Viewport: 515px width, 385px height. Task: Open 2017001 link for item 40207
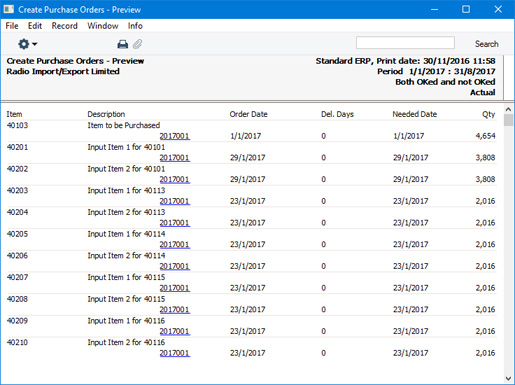click(x=175, y=288)
